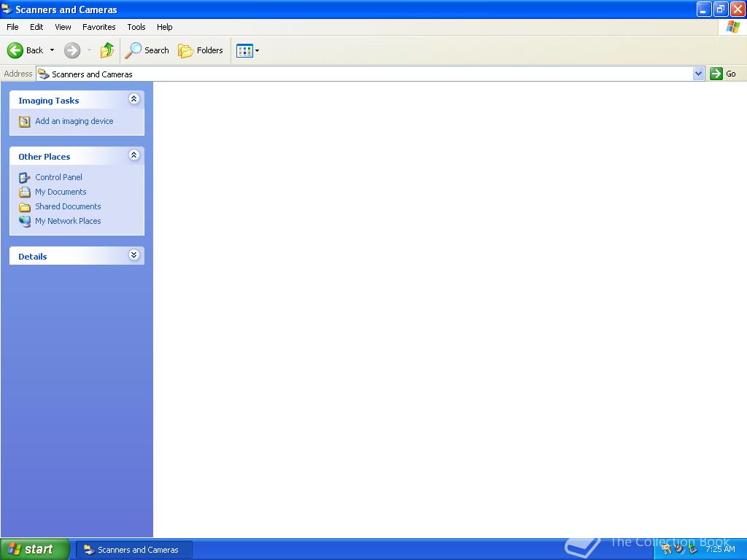Open the Tools menu
This screenshot has height=560, width=747.
(136, 27)
